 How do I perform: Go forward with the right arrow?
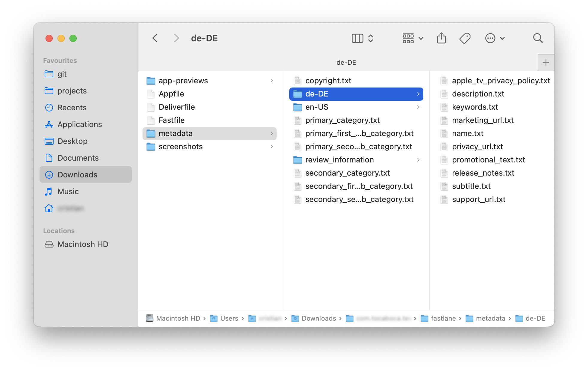(x=176, y=38)
